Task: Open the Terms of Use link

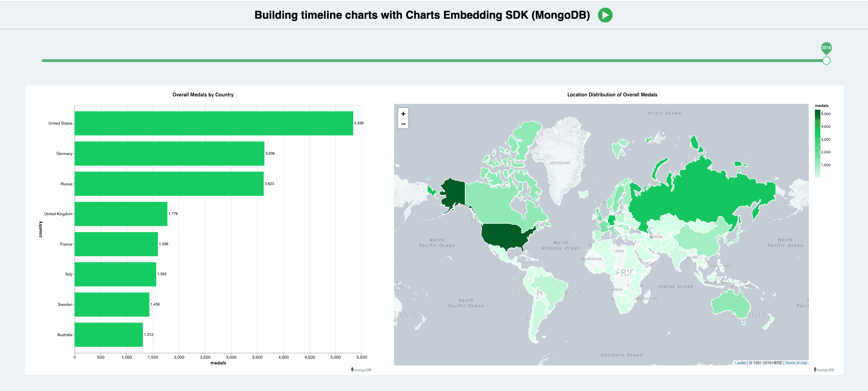Action: point(796,363)
